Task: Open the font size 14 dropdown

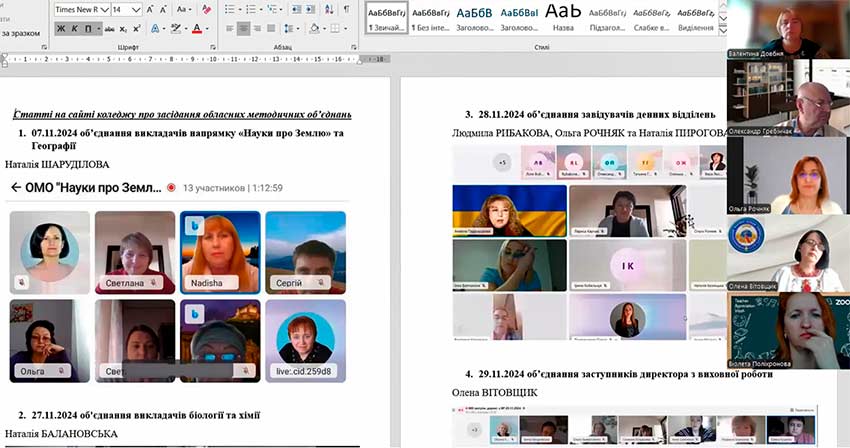Action: 138,9
